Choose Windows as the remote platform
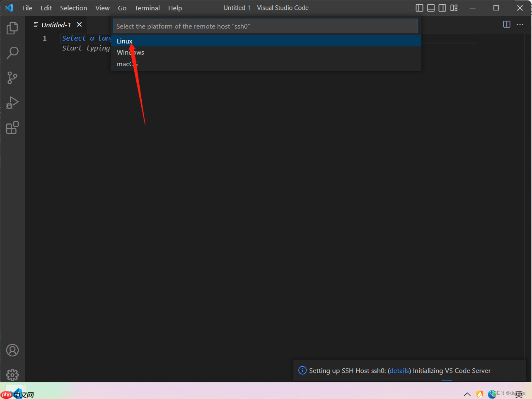 pos(266,53)
